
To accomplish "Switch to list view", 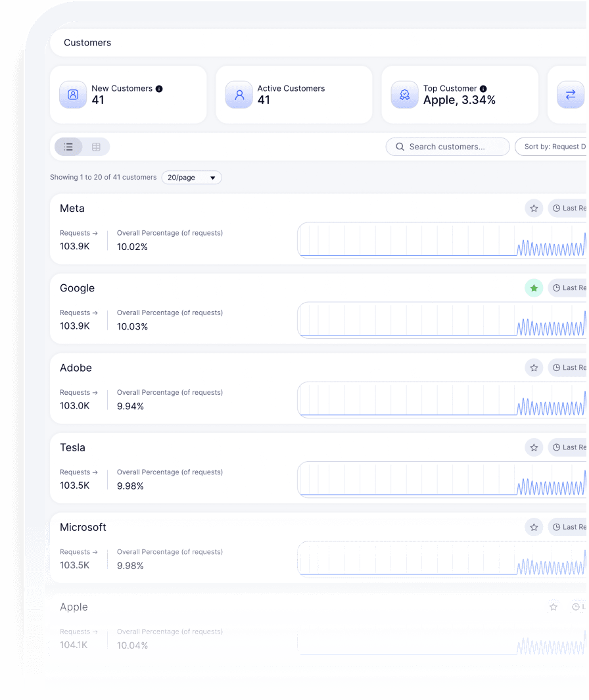I will 68,147.
